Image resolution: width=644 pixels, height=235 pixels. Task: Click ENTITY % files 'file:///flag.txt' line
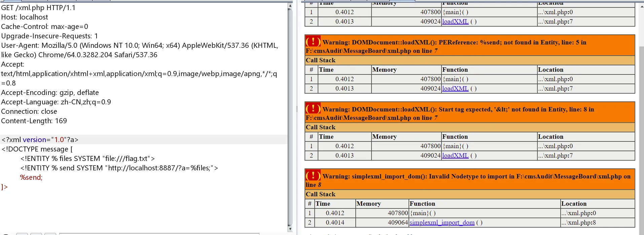click(x=87, y=159)
